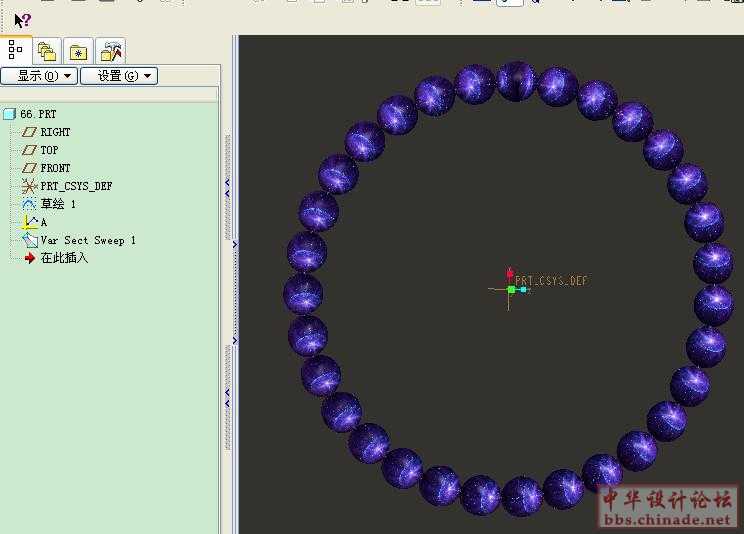Click the sketch icon beside 草绘 1
The image size is (744, 534).
(x=29, y=204)
